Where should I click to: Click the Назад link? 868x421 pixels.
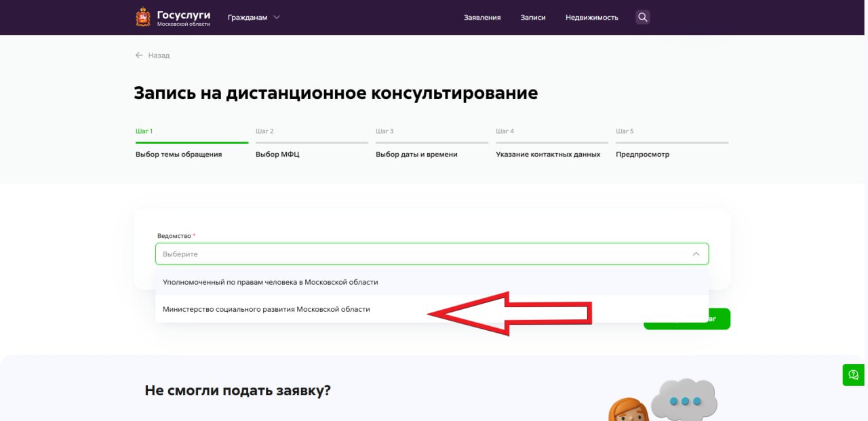coord(159,56)
